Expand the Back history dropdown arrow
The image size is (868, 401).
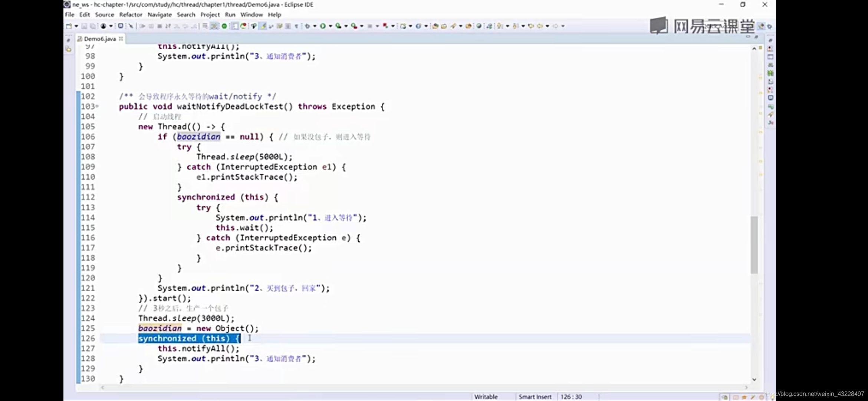(547, 26)
